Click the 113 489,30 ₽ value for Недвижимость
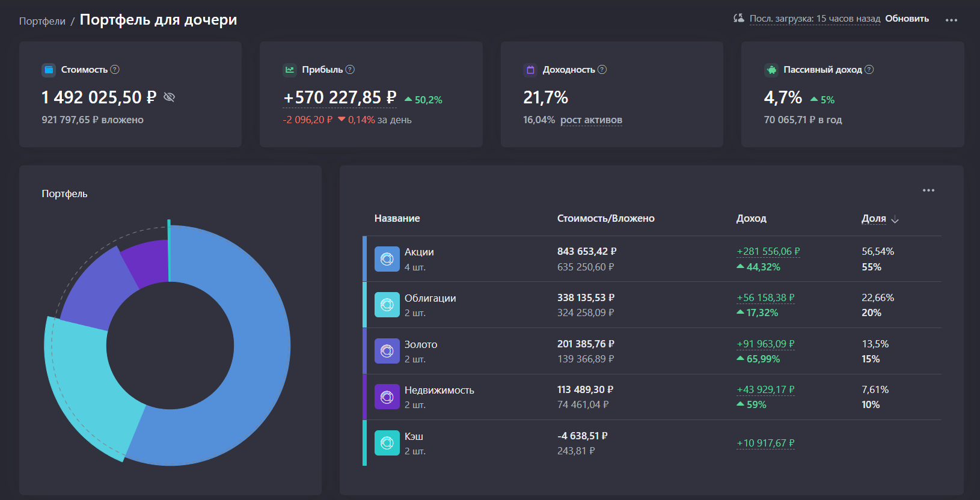This screenshot has height=500, width=980. pos(585,389)
